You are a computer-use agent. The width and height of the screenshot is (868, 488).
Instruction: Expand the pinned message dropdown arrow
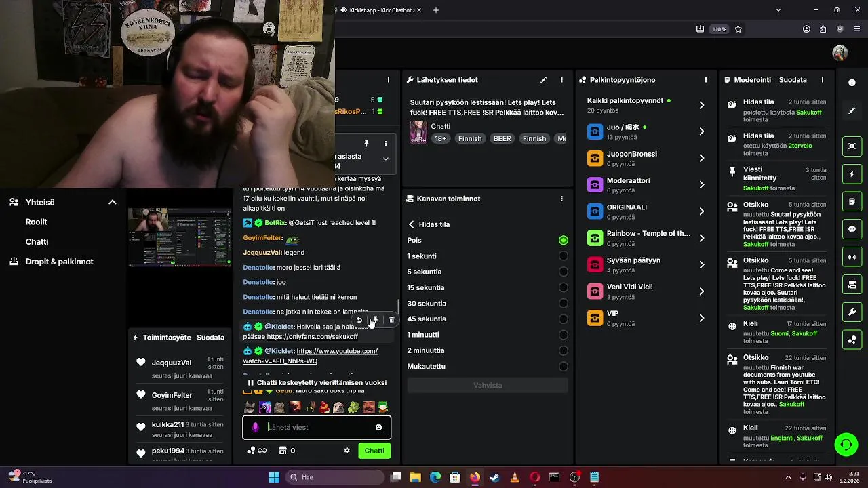[x=385, y=159]
